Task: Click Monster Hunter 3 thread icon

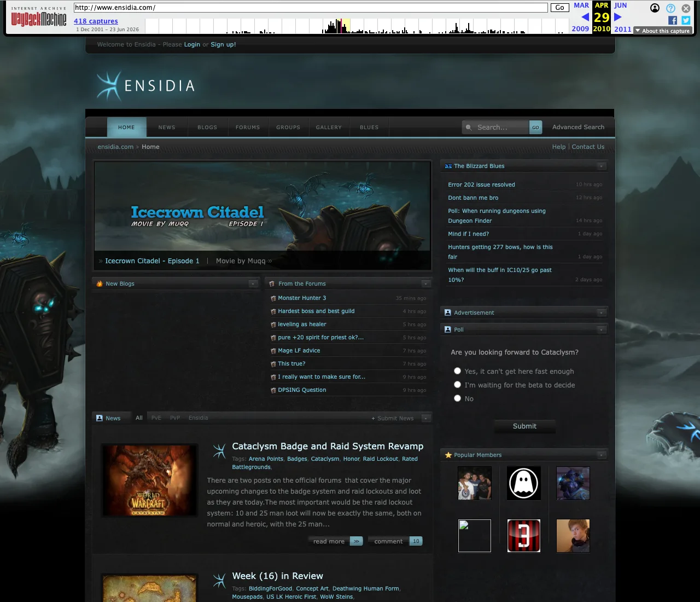Action: point(273,298)
